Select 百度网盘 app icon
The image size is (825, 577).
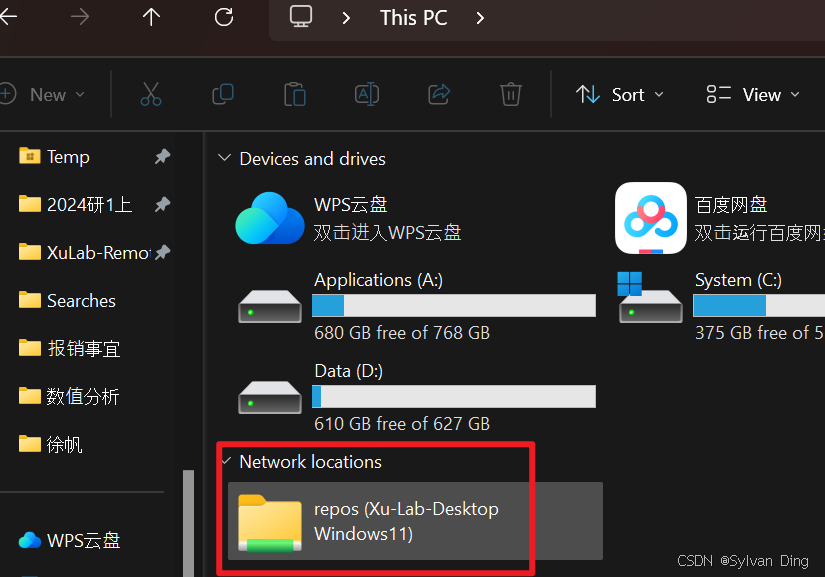[651, 218]
